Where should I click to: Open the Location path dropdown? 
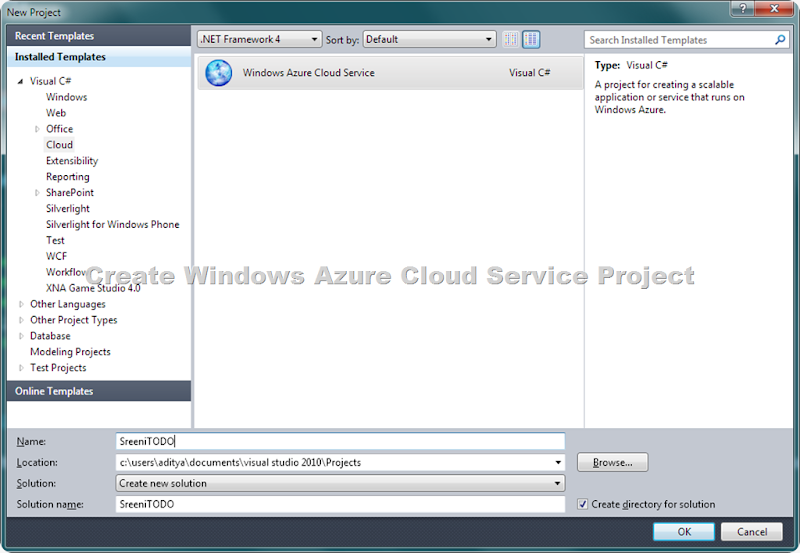558,462
